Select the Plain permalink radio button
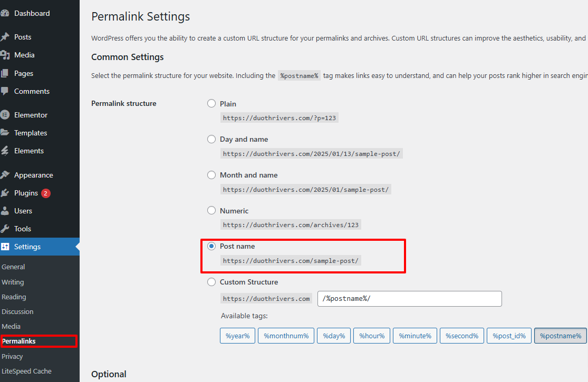 coord(211,103)
